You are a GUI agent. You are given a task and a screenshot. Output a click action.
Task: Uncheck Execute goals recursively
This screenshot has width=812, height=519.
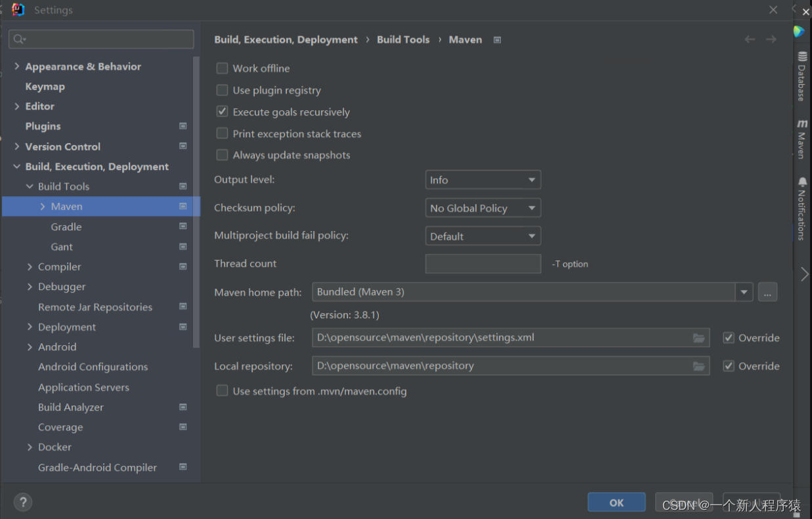pyautogui.click(x=223, y=112)
